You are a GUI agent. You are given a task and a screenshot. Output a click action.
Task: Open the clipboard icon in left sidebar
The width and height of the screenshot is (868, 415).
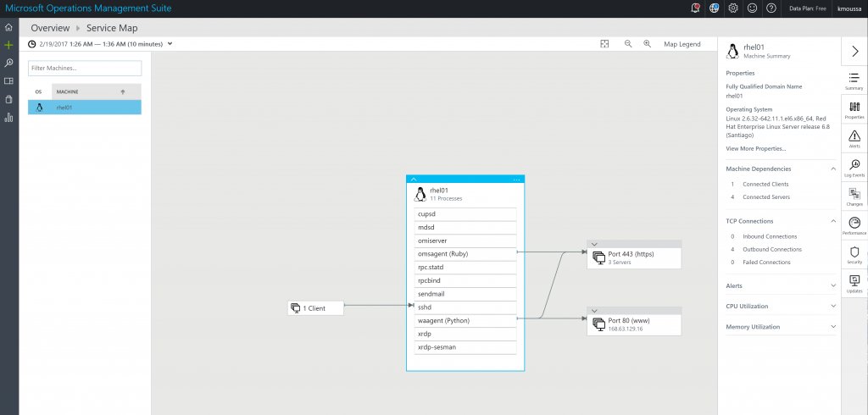pos(8,100)
